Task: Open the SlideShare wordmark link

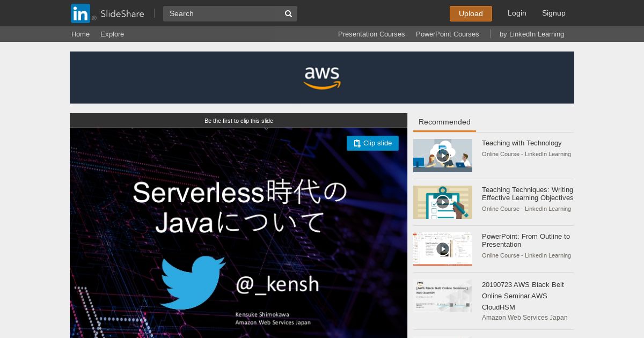Action: (122, 13)
